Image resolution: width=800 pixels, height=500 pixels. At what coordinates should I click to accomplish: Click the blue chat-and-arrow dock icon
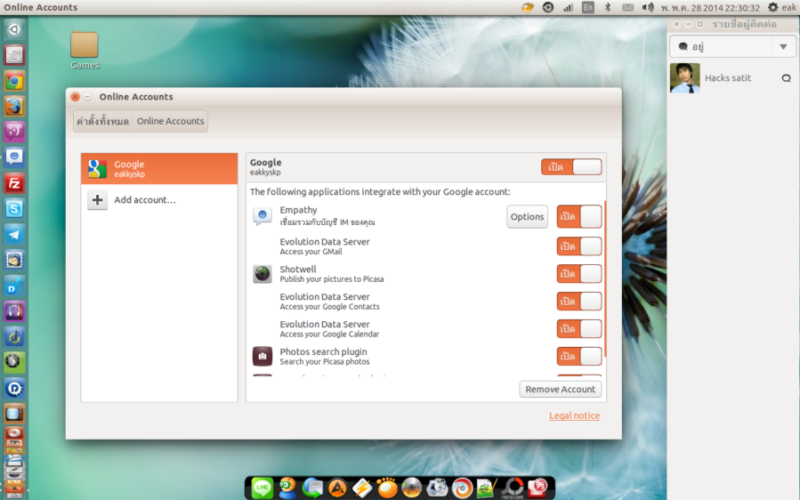click(x=312, y=488)
